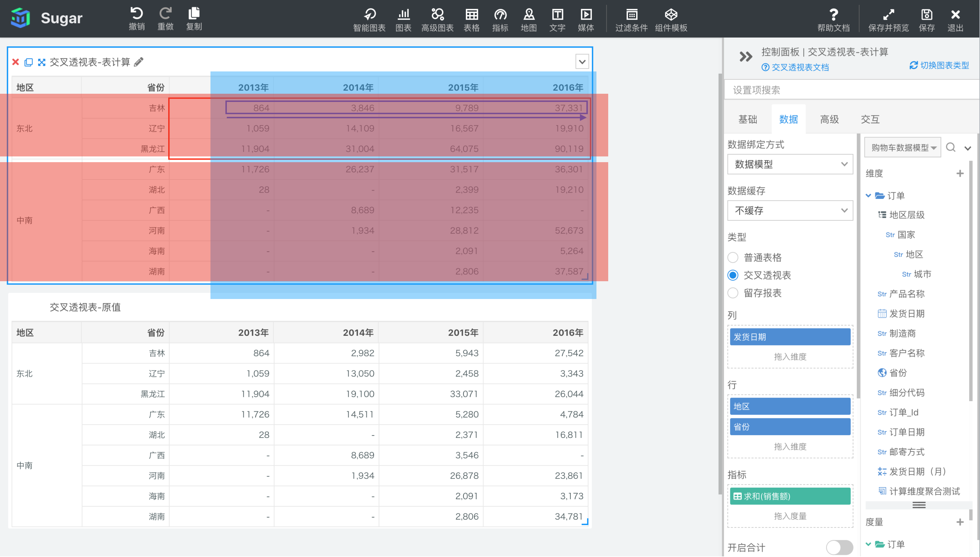980x557 pixels.
Task: Open the 组件模板 component template icon
Action: (x=671, y=20)
